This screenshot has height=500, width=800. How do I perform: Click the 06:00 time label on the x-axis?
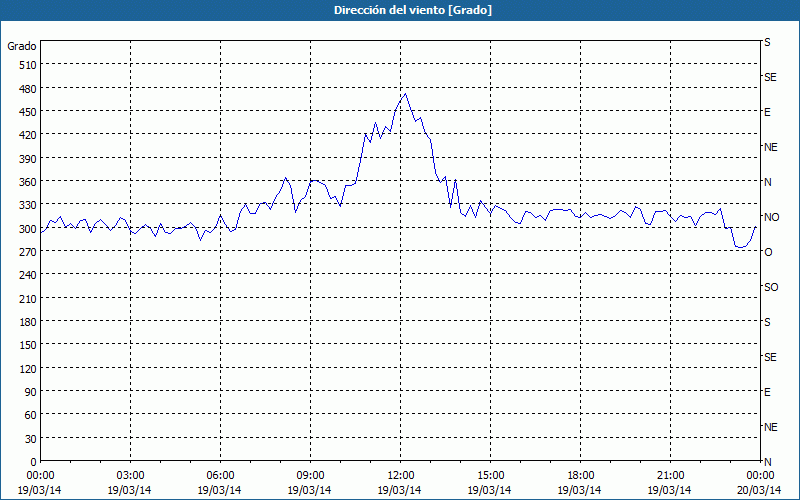tap(220, 475)
